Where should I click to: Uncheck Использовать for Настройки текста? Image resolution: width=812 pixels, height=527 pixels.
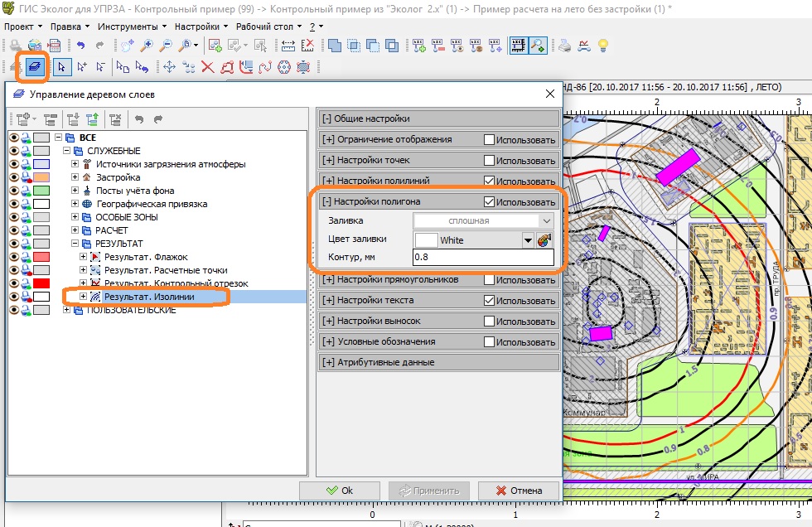click(x=490, y=300)
